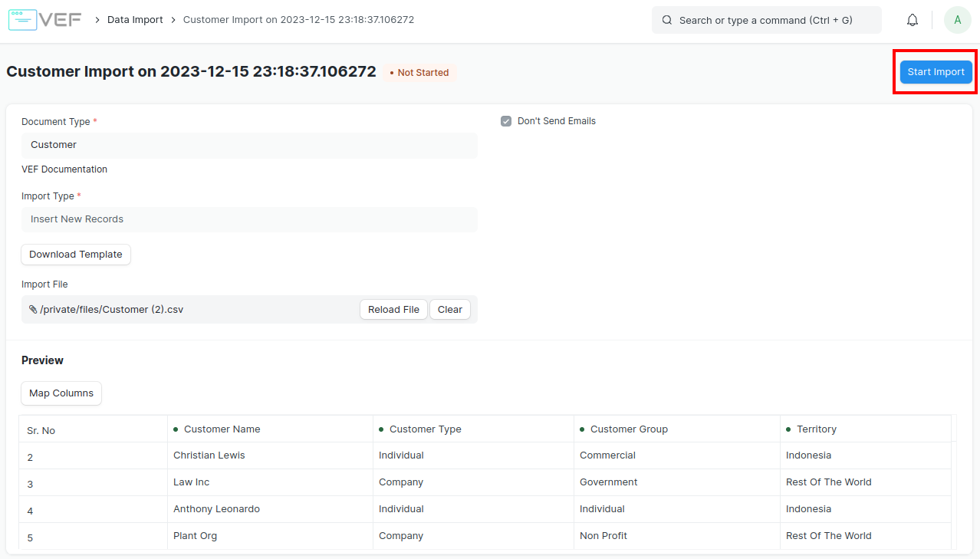Open the Import Type dropdown
Image resolution: width=980 pixels, height=559 pixels.
coord(249,219)
